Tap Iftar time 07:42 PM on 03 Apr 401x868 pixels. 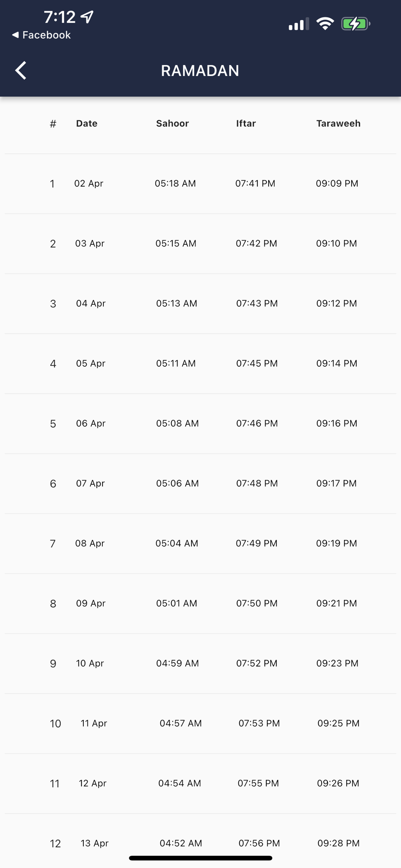point(256,243)
